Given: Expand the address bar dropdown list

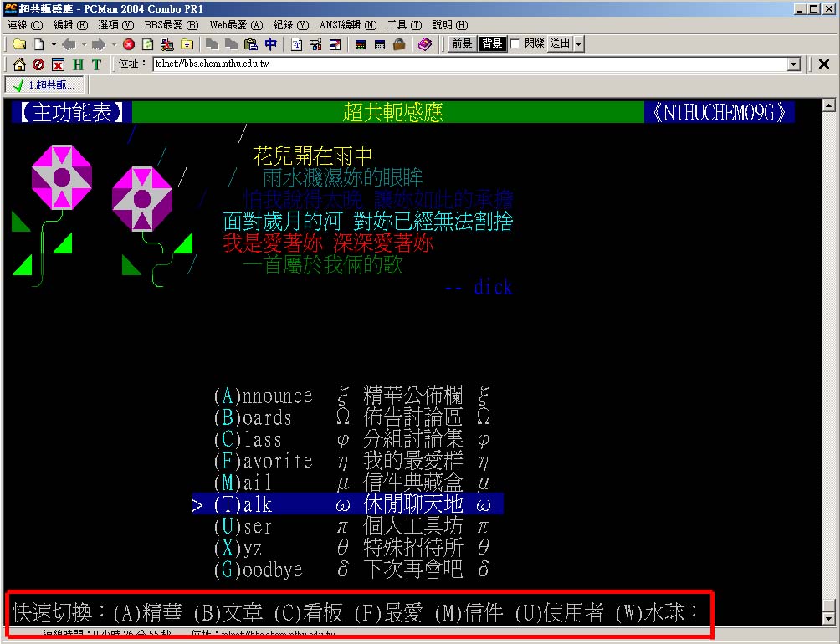Looking at the screenshot, I should (794, 64).
